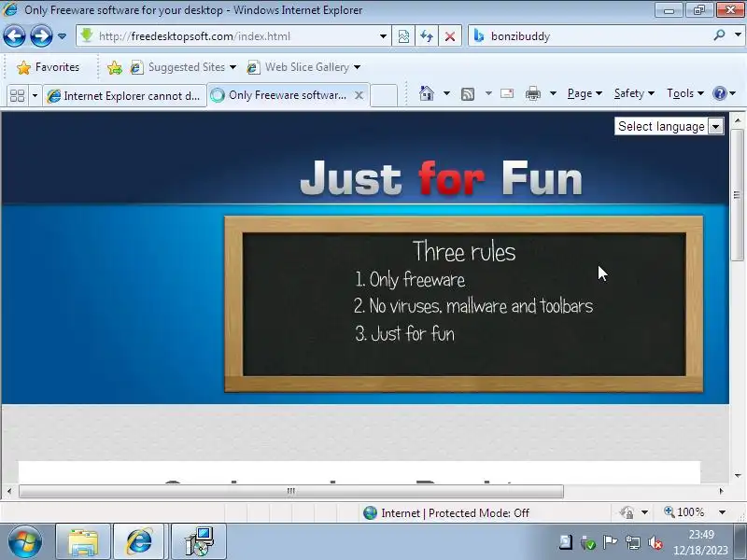
Task: Click the vertical scrollbar up arrow
Action: coord(738,120)
